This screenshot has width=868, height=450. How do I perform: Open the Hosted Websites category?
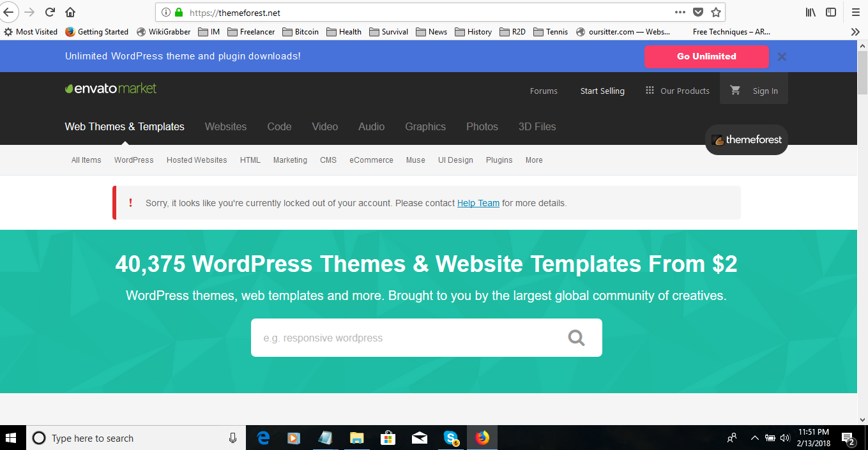[197, 160]
